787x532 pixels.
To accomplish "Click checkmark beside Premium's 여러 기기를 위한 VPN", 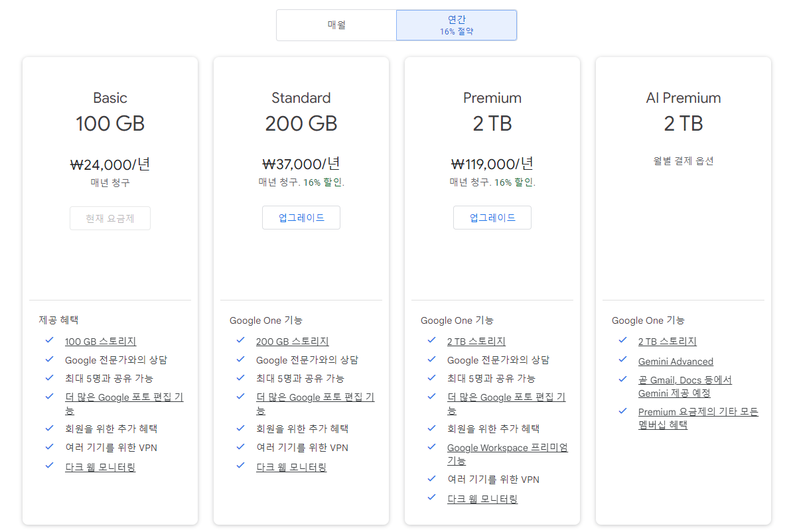I will coord(431,478).
